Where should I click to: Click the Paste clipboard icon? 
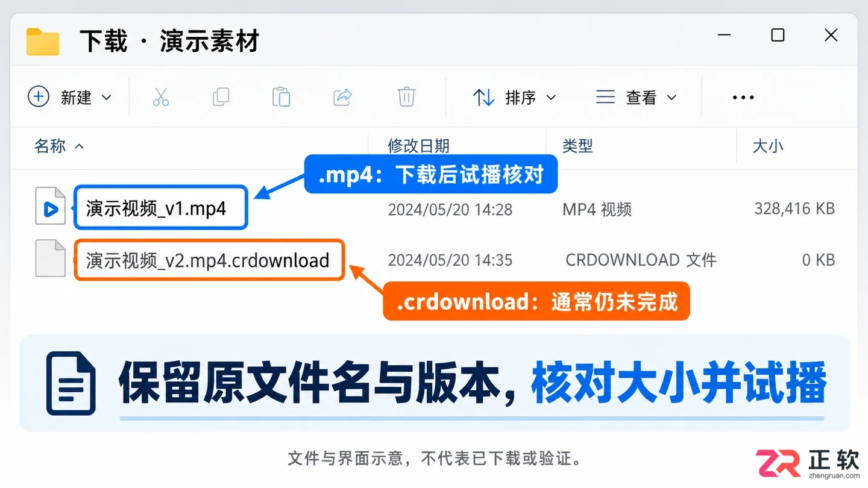point(281,97)
